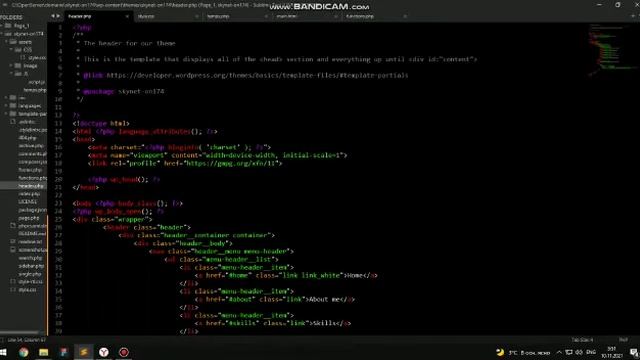Screen dimensions: 640x360
Task: Open the Start menu on the taskbar
Action: [3, 352]
